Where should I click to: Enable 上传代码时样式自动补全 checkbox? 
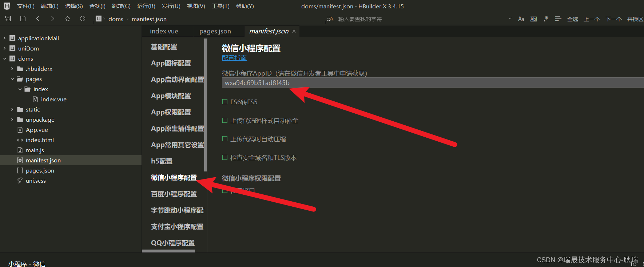pyautogui.click(x=225, y=120)
